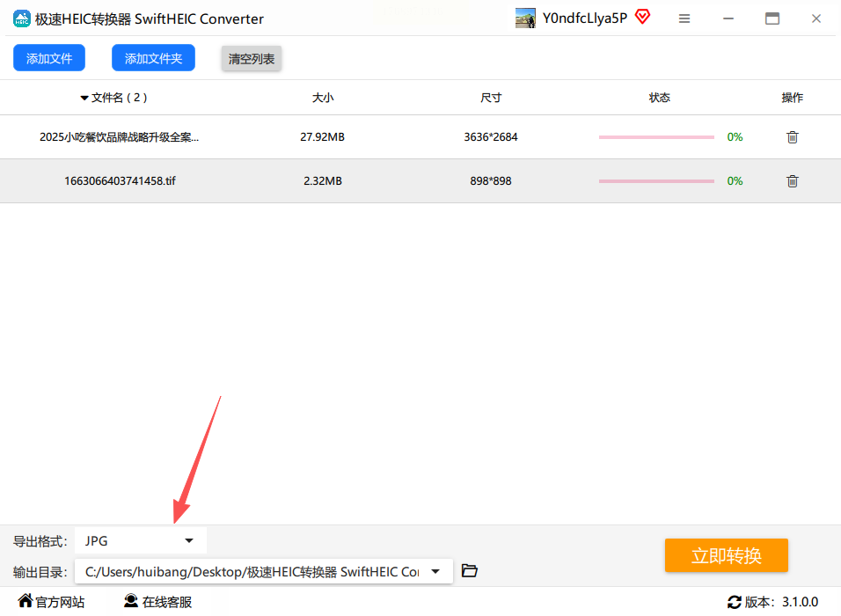Viewport: 841px width, 616px height.
Task: Click the 3636*2684 dimension cell
Action: click(x=491, y=137)
